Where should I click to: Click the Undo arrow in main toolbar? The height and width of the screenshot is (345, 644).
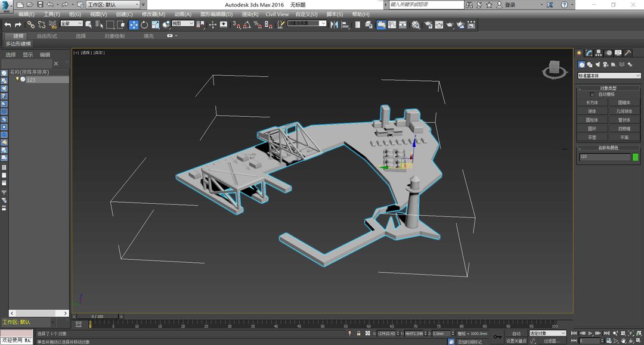[x=7, y=24]
